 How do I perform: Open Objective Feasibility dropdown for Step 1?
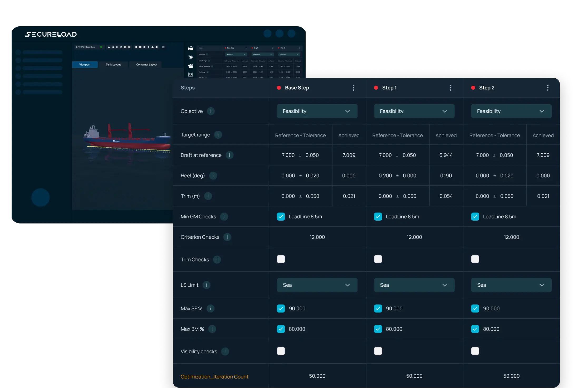[x=414, y=111]
